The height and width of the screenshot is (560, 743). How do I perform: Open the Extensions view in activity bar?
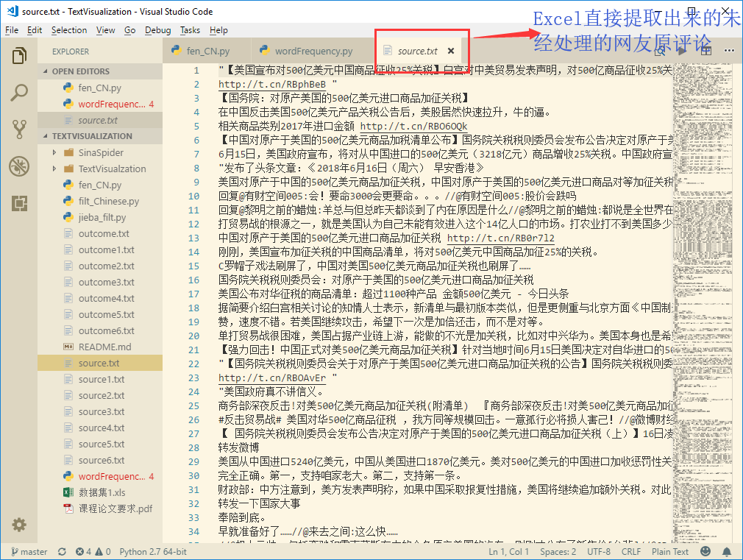19,203
